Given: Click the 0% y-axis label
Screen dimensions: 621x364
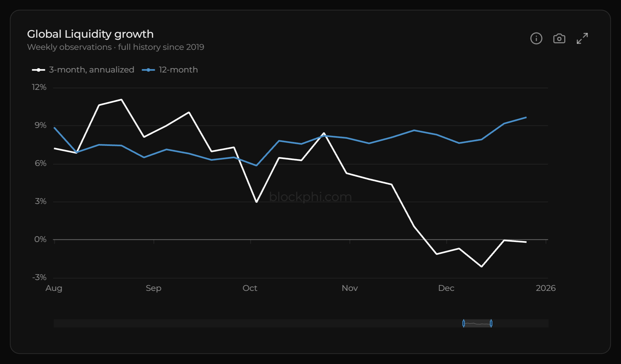Looking at the screenshot, I should click(40, 239).
